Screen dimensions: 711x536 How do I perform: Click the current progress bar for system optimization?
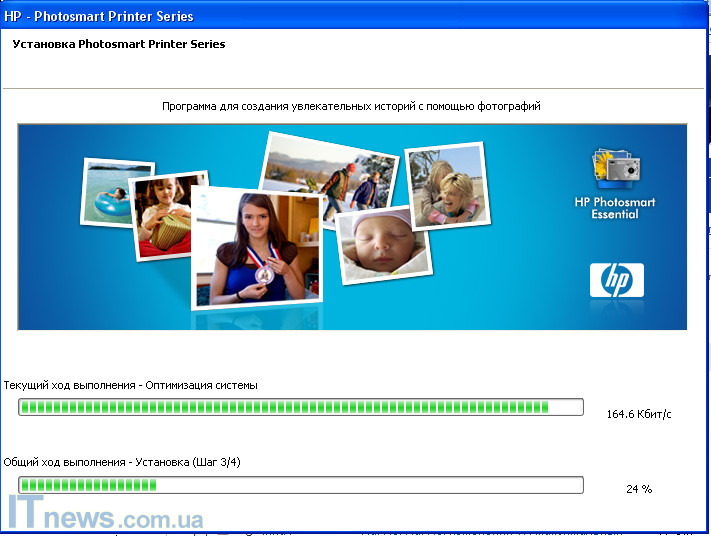click(300, 407)
